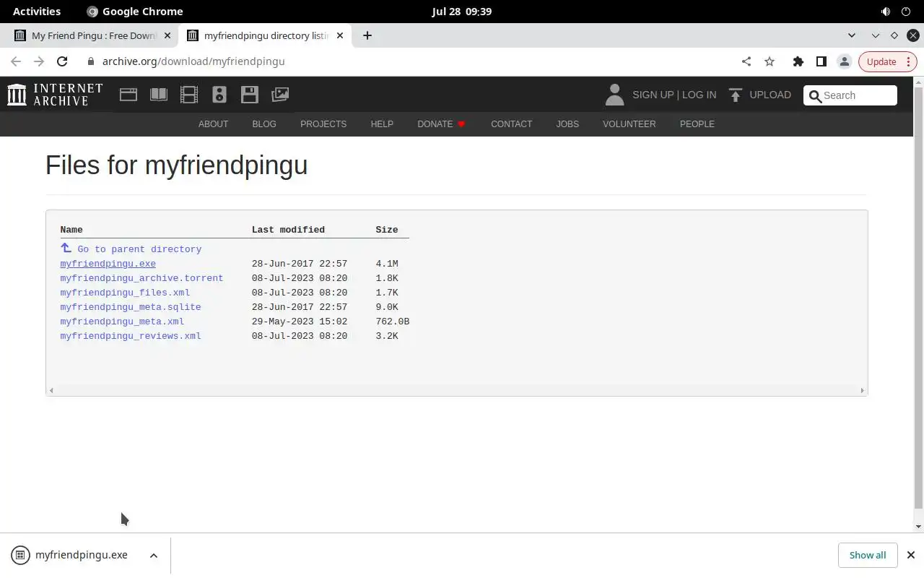The height and width of the screenshot is (578, 924).
Task: Open the JOBS menu item
Action: pos(567,124)
